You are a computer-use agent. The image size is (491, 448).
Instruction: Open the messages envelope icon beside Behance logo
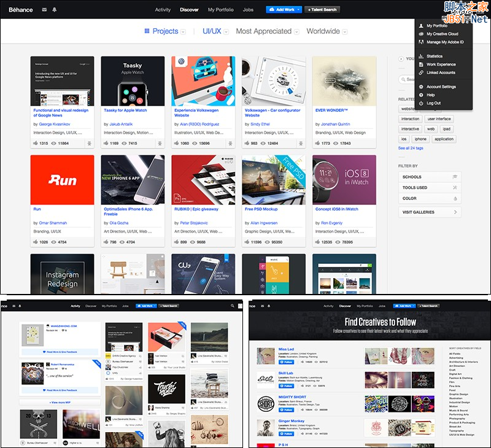click(x=44, y=10)
